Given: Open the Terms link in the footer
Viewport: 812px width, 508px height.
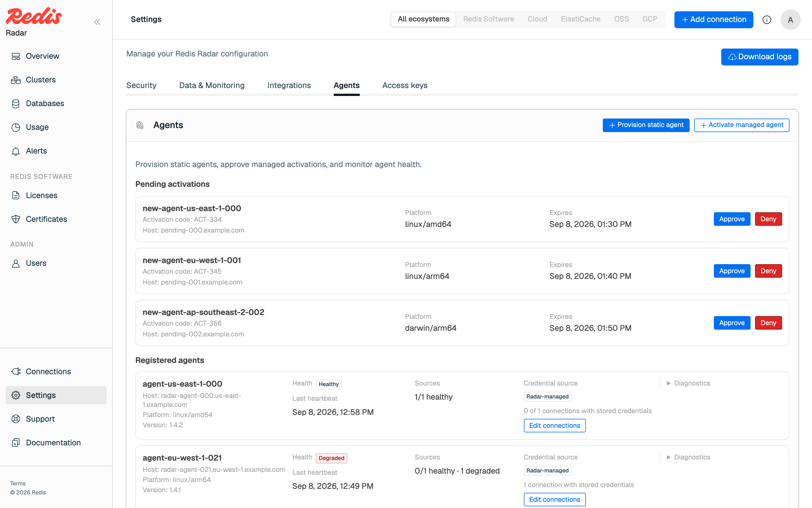Looking at the screenshot, I should pos(18,483).
